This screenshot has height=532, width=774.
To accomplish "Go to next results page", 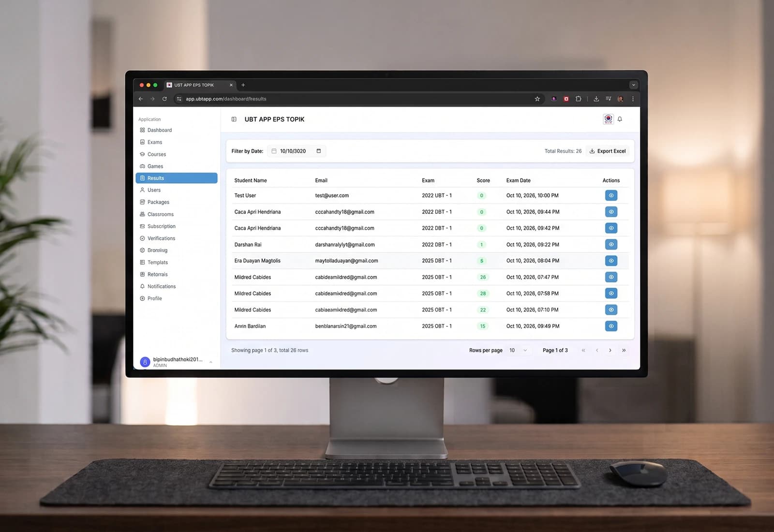I will point(610,350).
